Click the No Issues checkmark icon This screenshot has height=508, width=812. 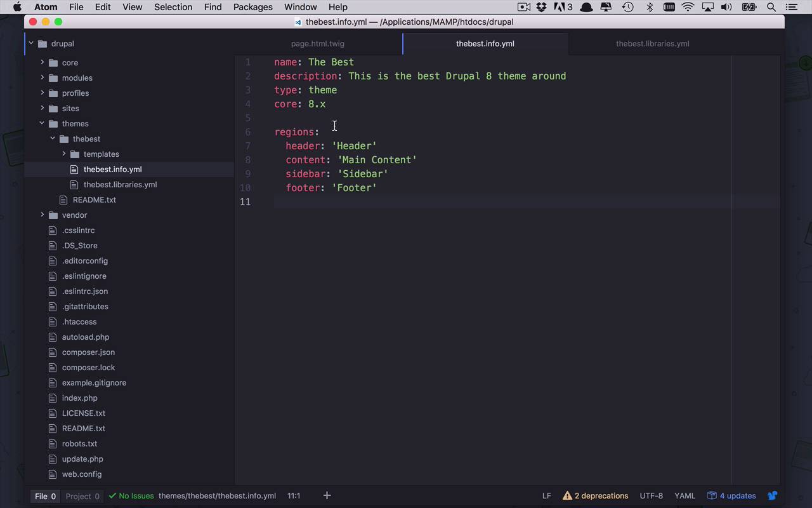[x=112, y=496]
